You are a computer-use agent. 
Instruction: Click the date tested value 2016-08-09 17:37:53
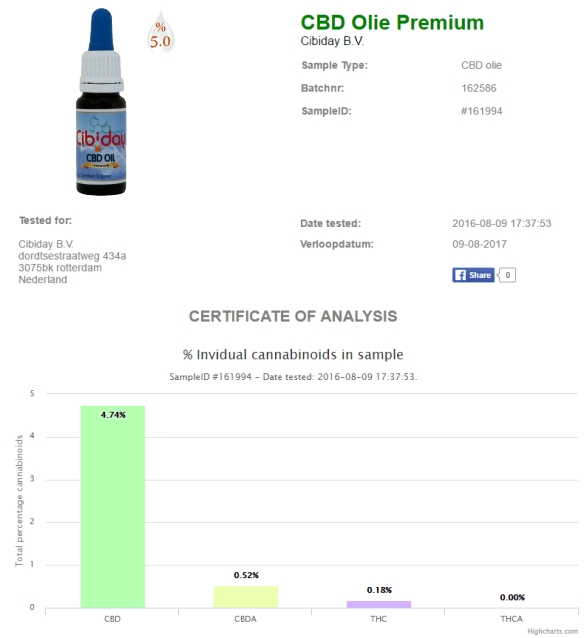tap(502, 223)
